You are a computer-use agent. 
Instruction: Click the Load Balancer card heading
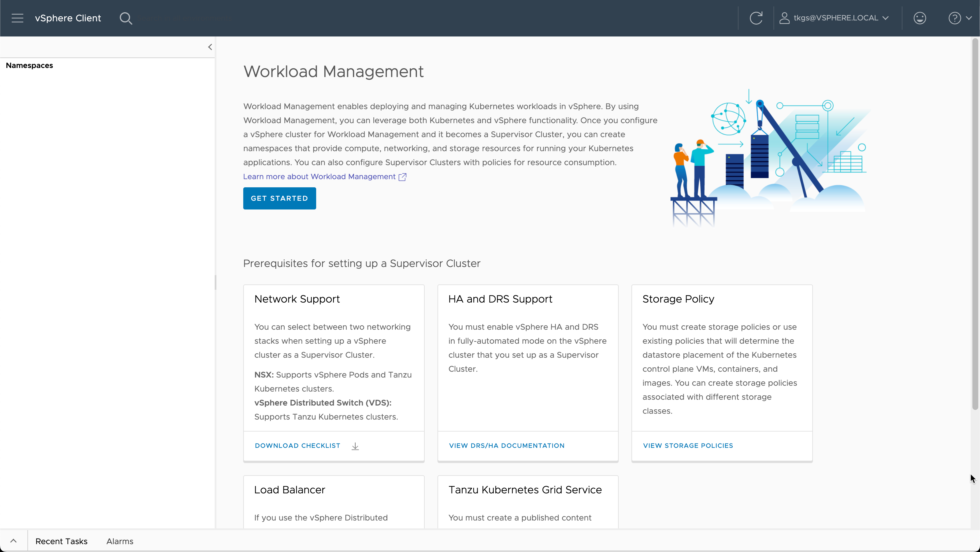point(290,490)
